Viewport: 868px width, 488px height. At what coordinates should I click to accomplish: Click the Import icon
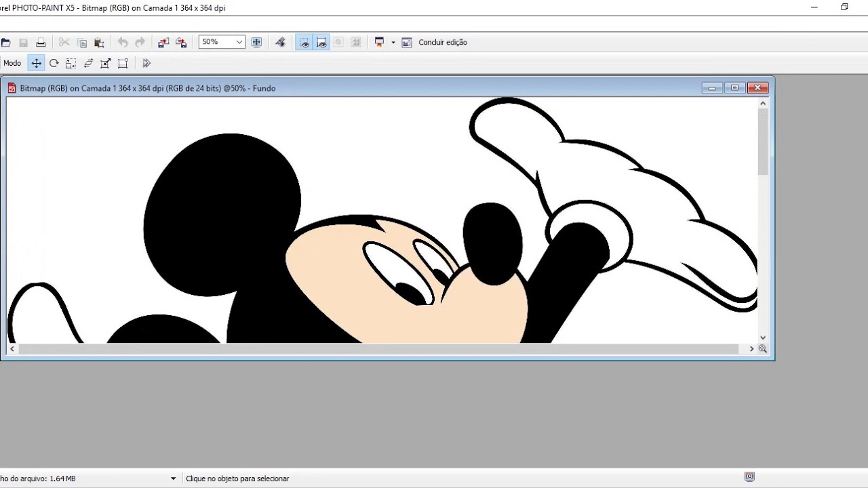(163, 42)
